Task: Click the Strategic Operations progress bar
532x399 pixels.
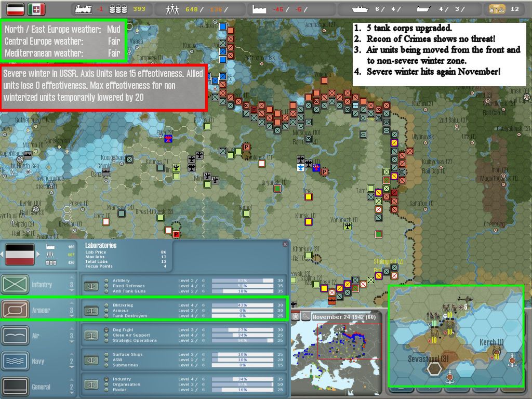Action: point(243,341)
